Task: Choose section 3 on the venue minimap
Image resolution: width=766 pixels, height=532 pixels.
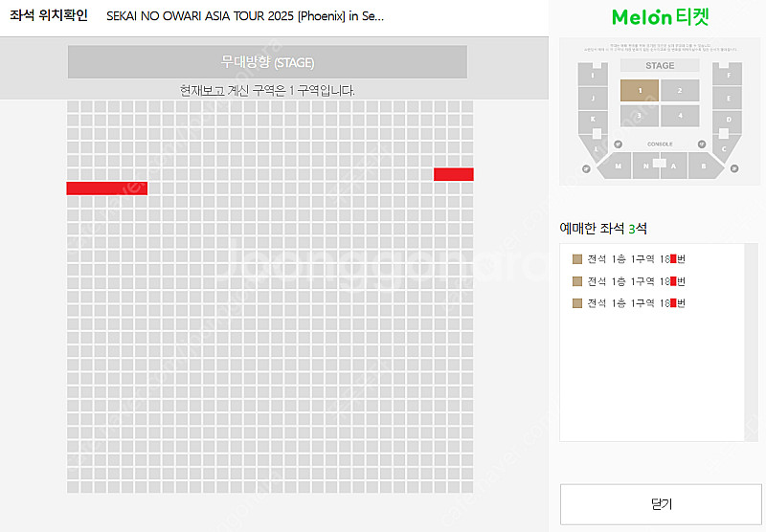Action: [640, 116]
